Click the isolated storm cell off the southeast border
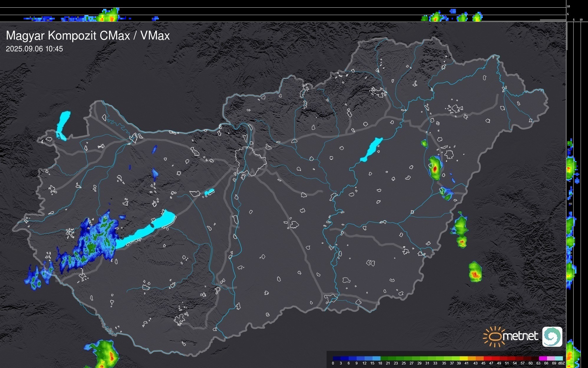Image resolution: width=588 pixels, height=368 pixels. [475, 272]
